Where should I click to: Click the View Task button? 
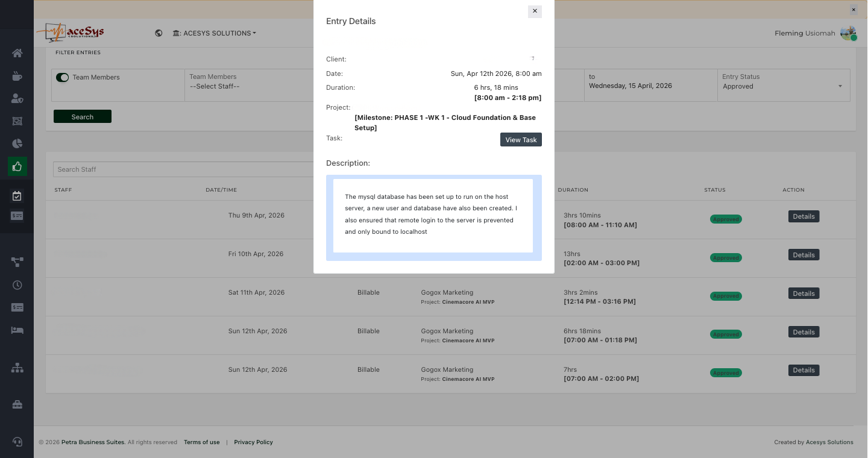tap(521, 139)
